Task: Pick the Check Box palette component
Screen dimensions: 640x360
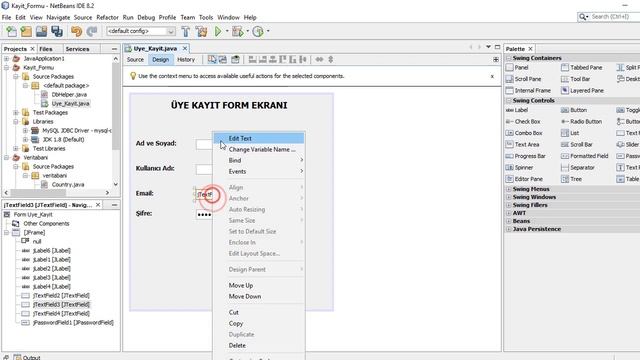Action: click(x=523, y=122)
